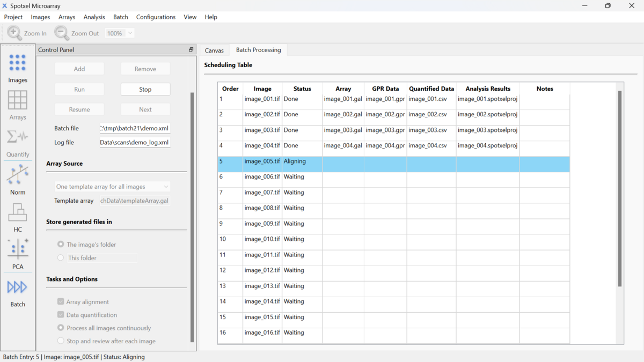Click the Batch file path field
This screenshot has height=362, width=644.
(x=135, y=129)
